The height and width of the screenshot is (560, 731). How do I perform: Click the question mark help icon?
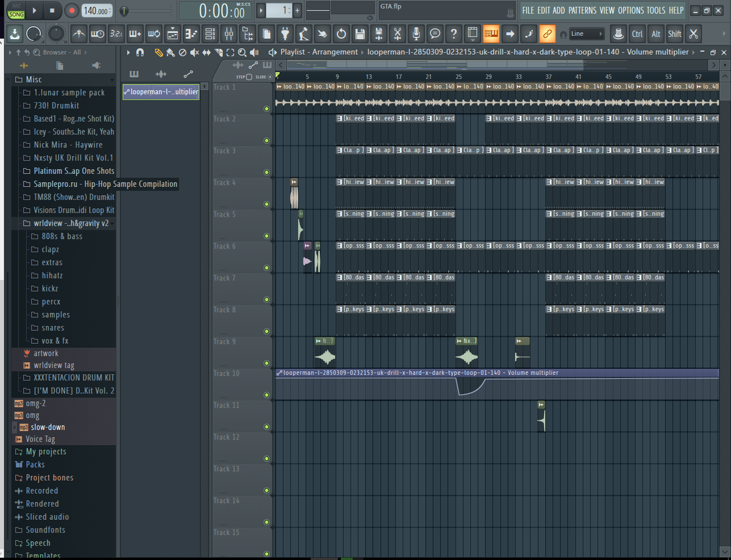(453, 33)
